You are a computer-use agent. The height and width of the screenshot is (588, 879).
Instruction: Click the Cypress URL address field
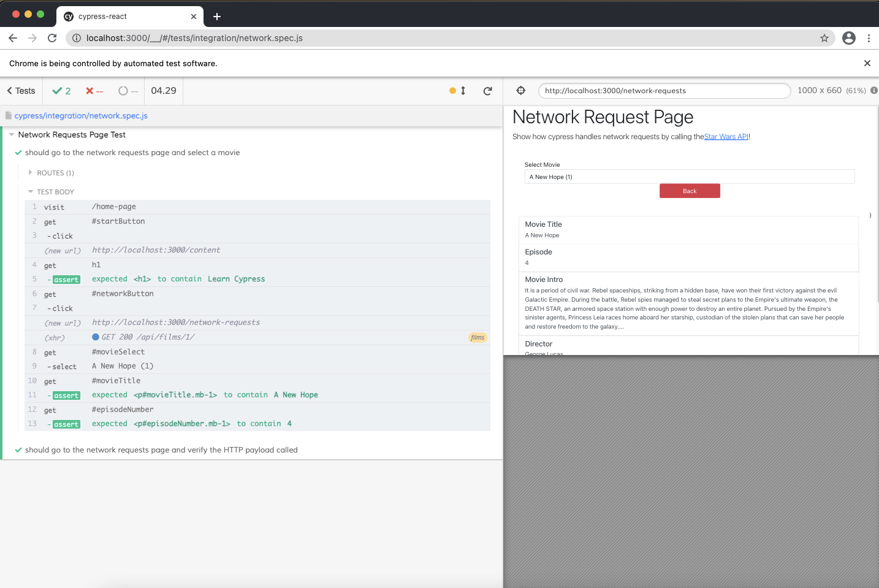(x=664, y=90)
